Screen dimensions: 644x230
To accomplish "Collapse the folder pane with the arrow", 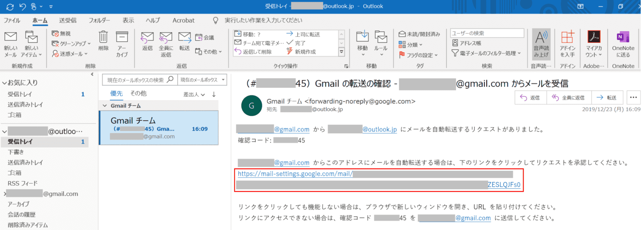I will [x=92, y=74].
